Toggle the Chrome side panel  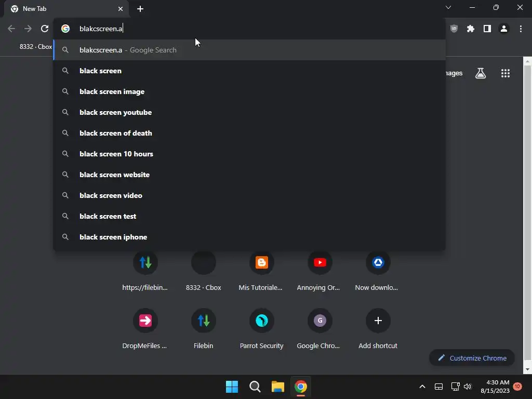point(487,29)
